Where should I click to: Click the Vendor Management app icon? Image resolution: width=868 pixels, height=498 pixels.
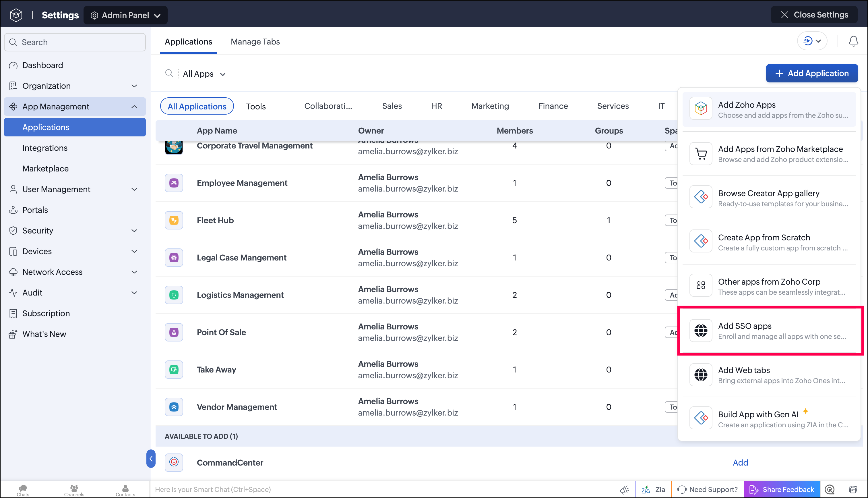(174, 407)
